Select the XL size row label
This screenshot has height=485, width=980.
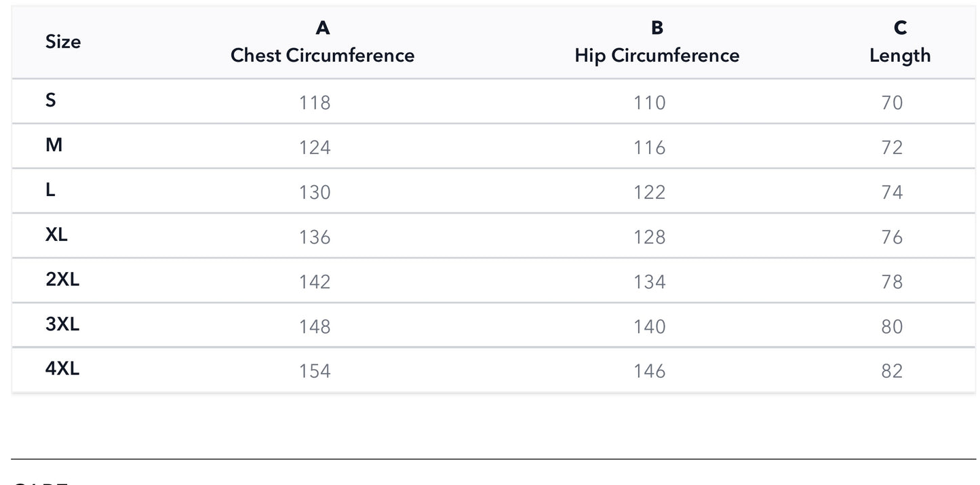pyautogui.click(x=56, y=235)
